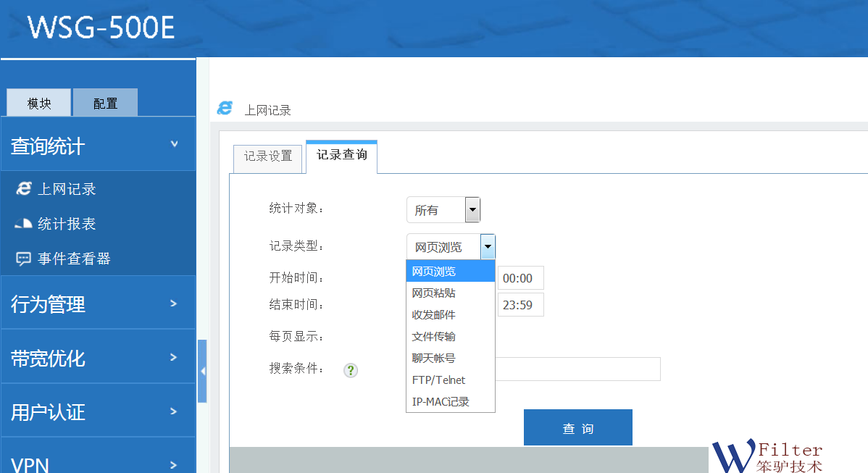
Task: Click the 事件查看器 speech bubble icon
Action: [24, 259]
